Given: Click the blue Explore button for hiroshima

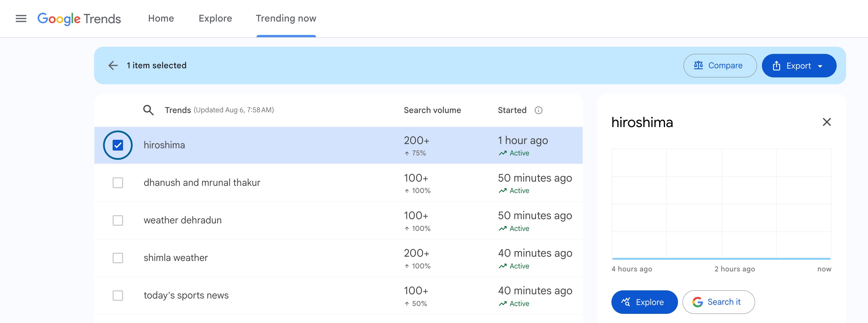Looking at the screenshot, I should point(644,302).
